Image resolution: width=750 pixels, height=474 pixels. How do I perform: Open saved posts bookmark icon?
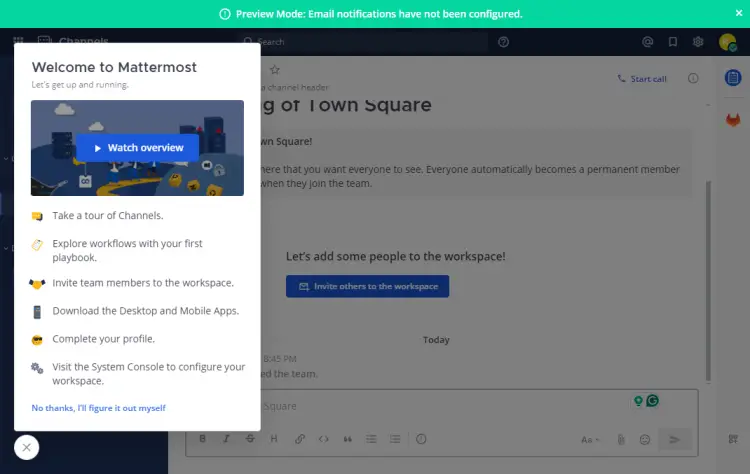coord(673,42)
